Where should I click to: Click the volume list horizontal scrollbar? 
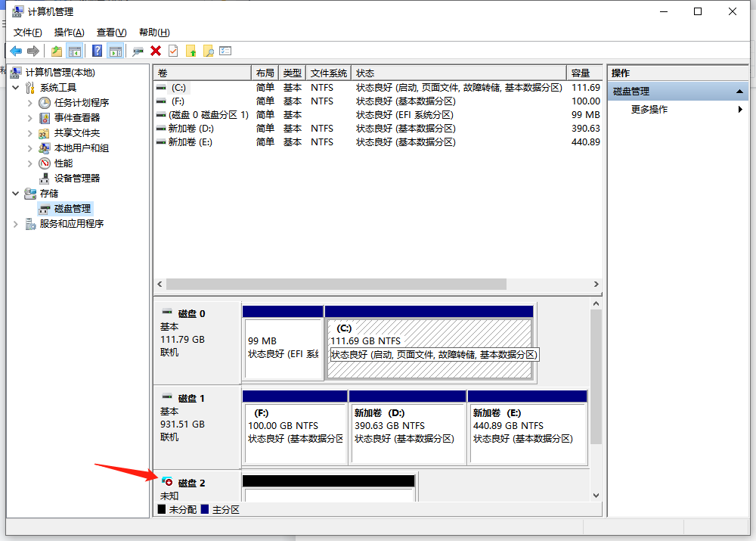click(x=336, y=284)
